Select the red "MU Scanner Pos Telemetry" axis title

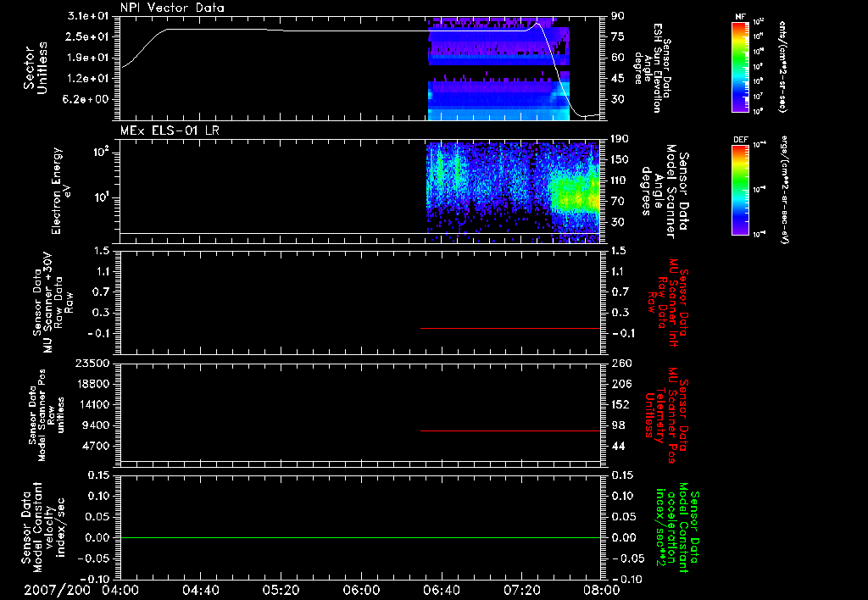coord(666,415)
